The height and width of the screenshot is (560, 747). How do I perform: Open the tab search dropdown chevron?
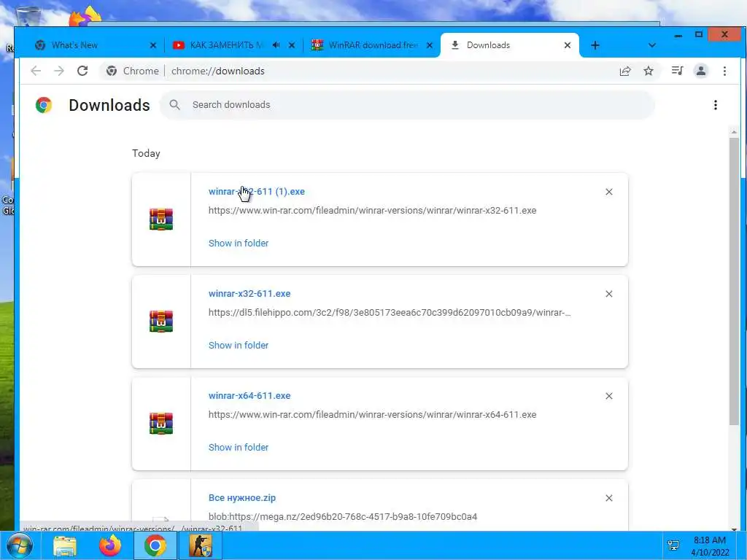tap(652, 45)
